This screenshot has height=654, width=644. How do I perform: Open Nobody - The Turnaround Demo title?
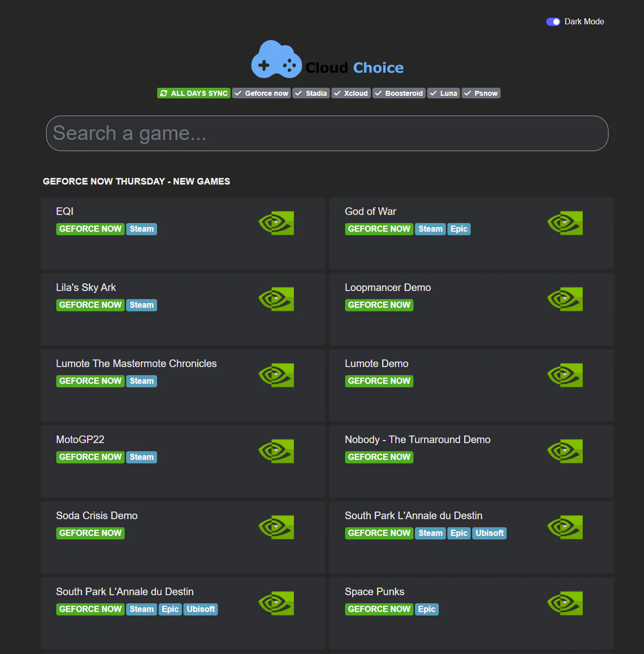coord(418,440)
